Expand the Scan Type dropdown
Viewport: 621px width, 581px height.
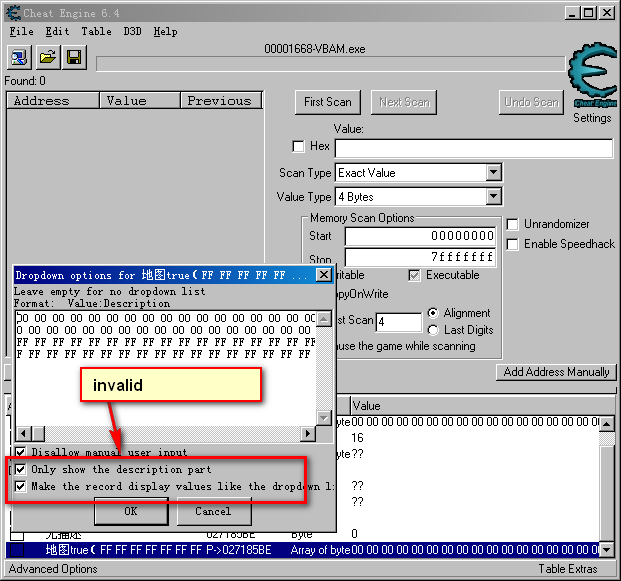[x=493, y=173]
